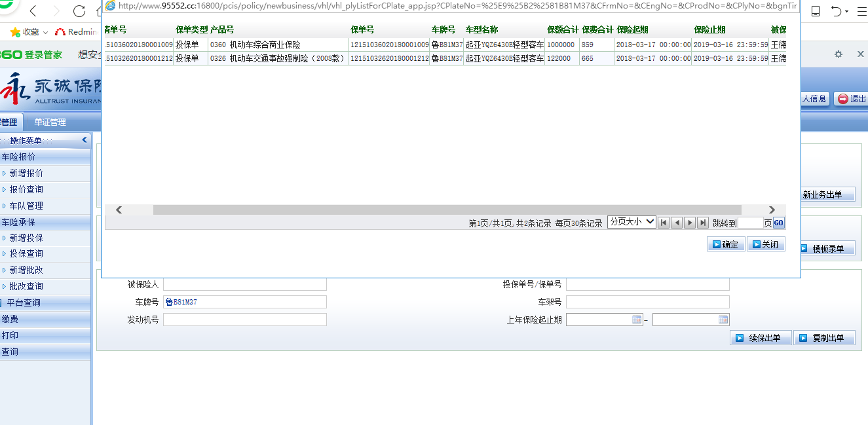This screenshot has width=868, height=425.
Task: Click the 发动机号 input field
Action: click(245, 320)
